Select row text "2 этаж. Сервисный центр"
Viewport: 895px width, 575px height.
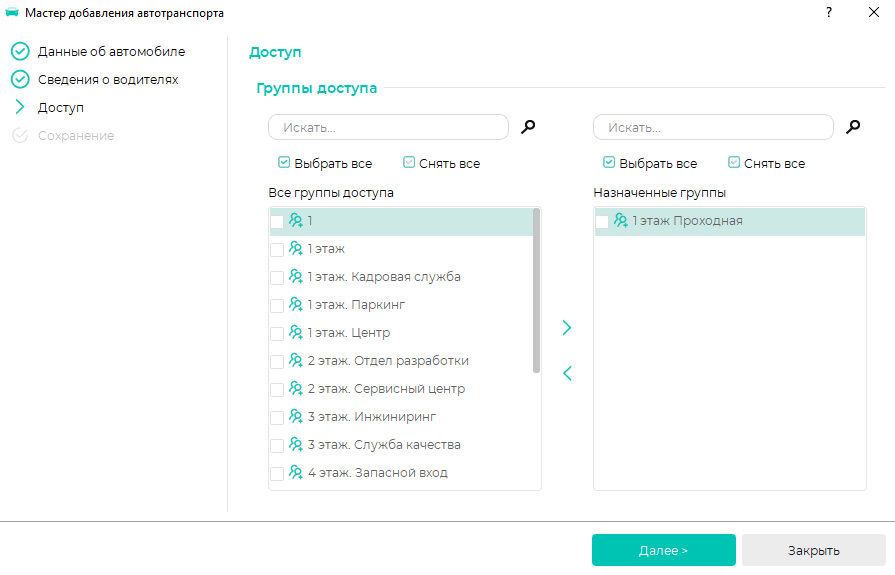pos(386,388)
